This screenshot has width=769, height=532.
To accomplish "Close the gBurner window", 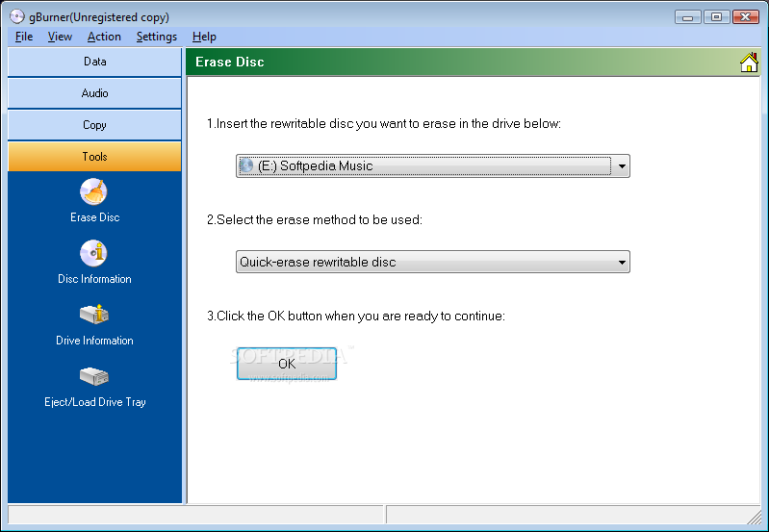I will pos(746,17).
